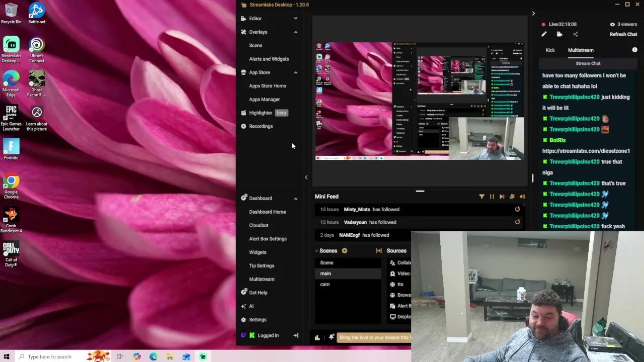Select the tts source
This screenshot has width=644, height=362.
(400, 284)
